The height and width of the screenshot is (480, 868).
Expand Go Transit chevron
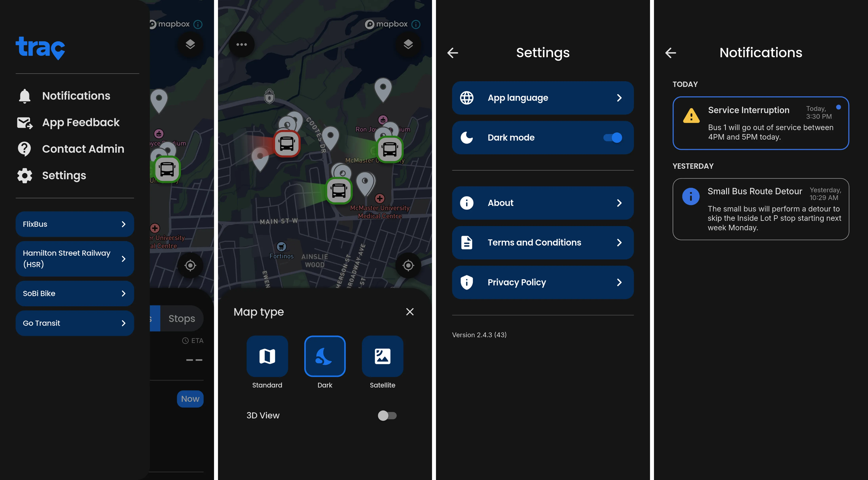pyautogui.click(x=124, y=323)
